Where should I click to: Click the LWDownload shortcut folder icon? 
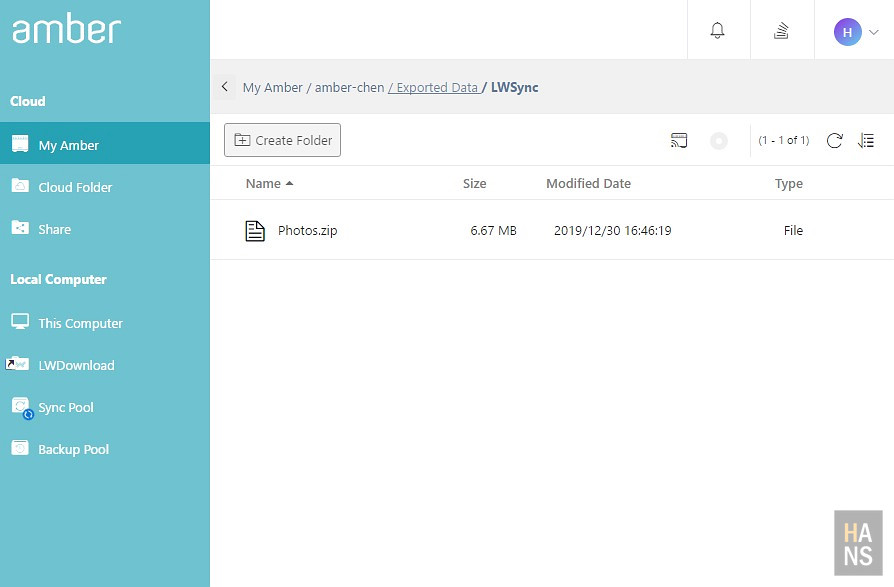coord(17,363)
